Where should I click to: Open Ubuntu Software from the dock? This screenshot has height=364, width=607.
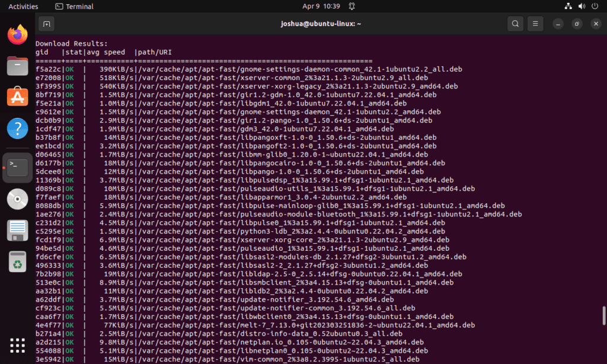coord(17,97)
